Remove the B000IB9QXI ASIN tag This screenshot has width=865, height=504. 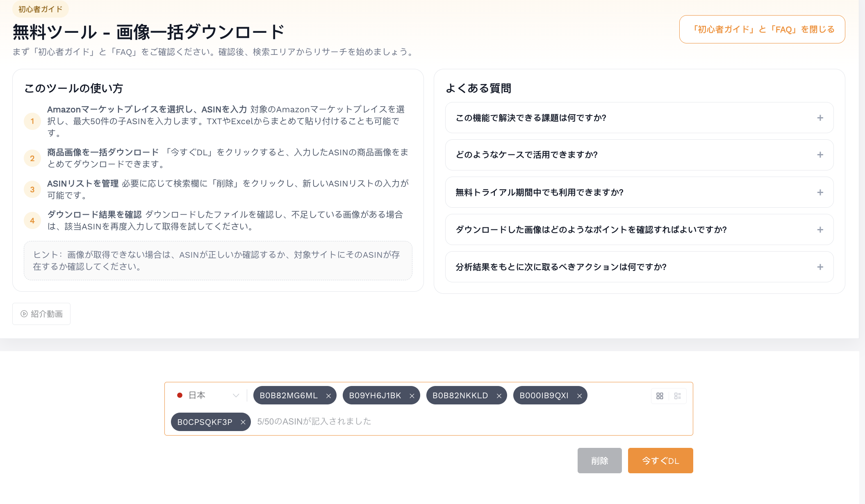[579, 396]
